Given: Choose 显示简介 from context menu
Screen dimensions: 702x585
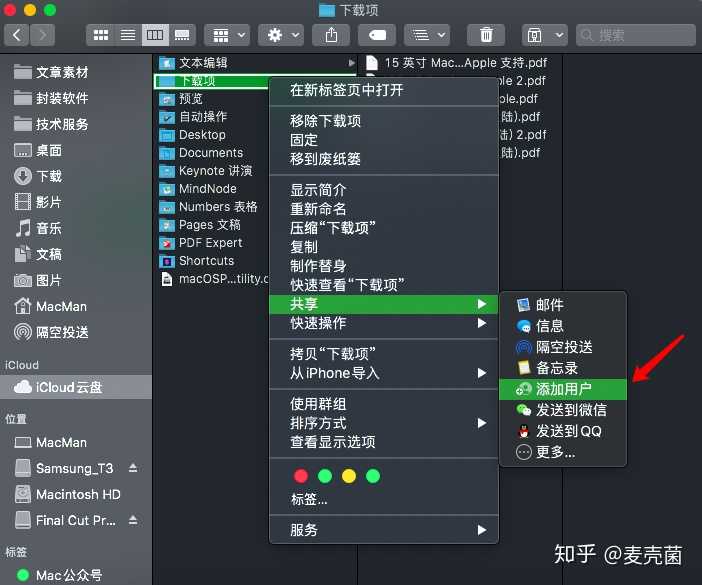Looking at the screenshot, I should 384,190.
